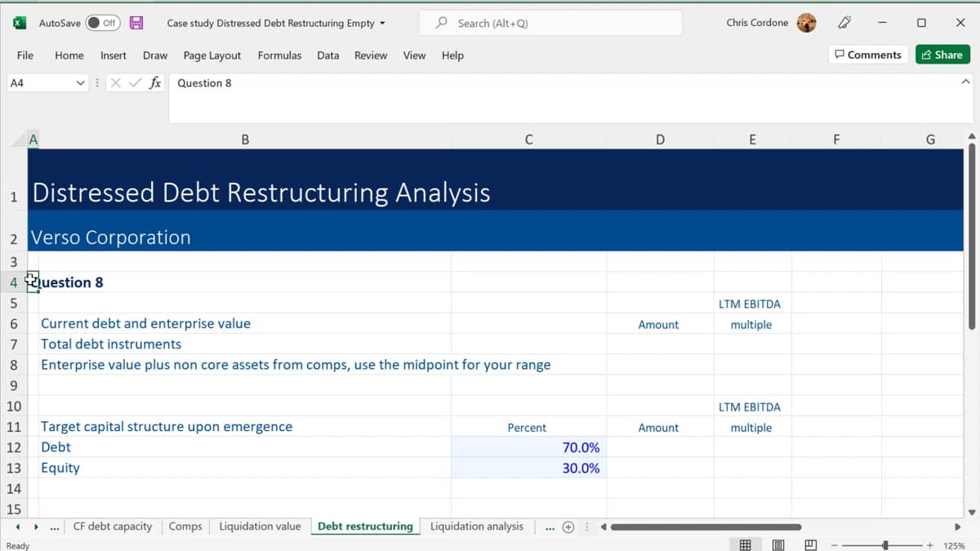Open the Page Layout tab

(x=212, y=56)
